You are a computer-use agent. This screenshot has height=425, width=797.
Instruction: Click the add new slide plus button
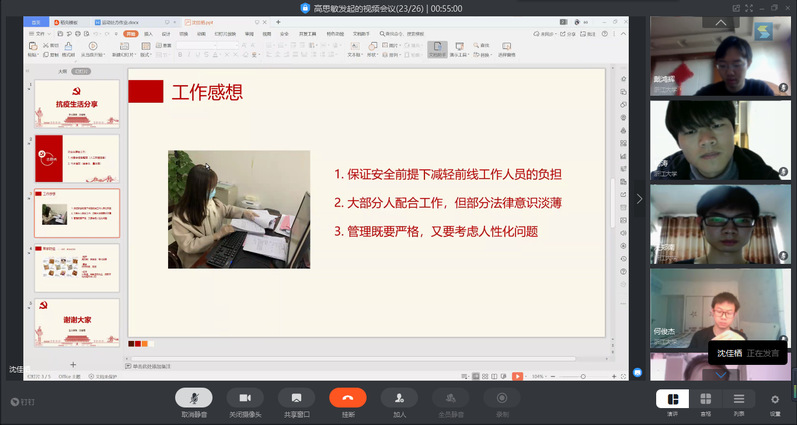click(73, 364)
